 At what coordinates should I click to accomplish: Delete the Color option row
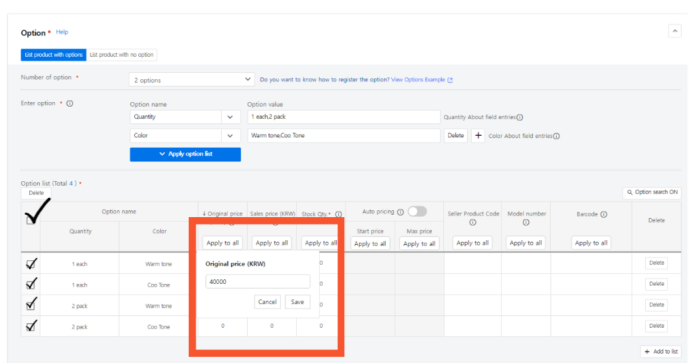(455, 135)
